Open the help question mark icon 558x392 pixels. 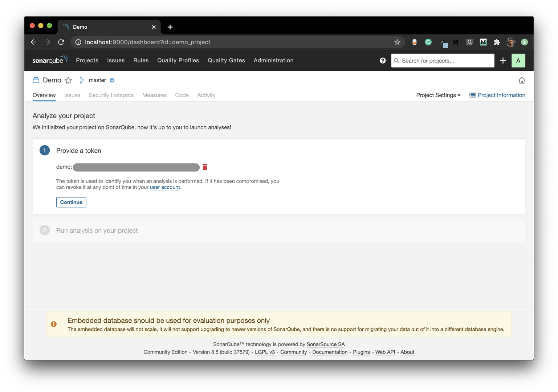point(383,61)
